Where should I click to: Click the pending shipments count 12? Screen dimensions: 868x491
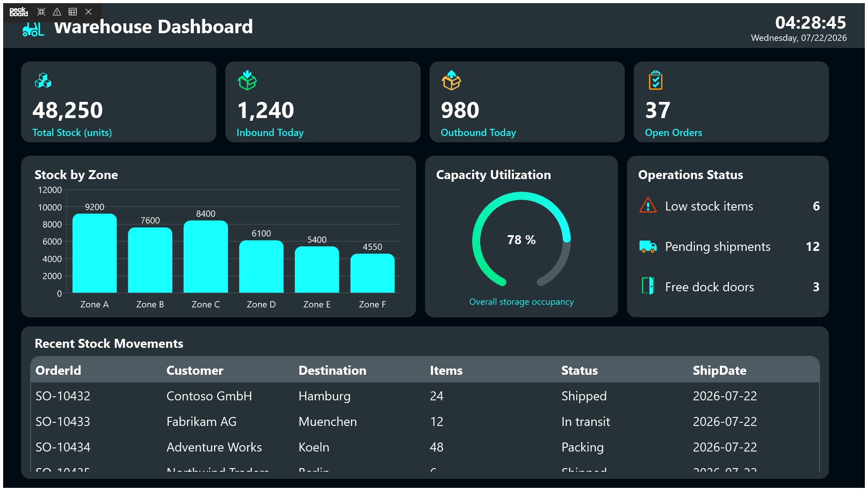pyautogui.click(x=813, y=247)
